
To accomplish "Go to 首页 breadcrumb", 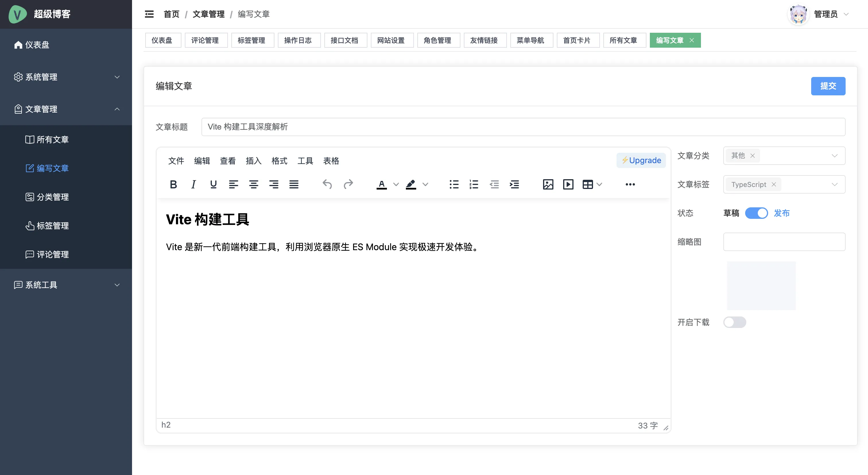I will pos(172,14).
